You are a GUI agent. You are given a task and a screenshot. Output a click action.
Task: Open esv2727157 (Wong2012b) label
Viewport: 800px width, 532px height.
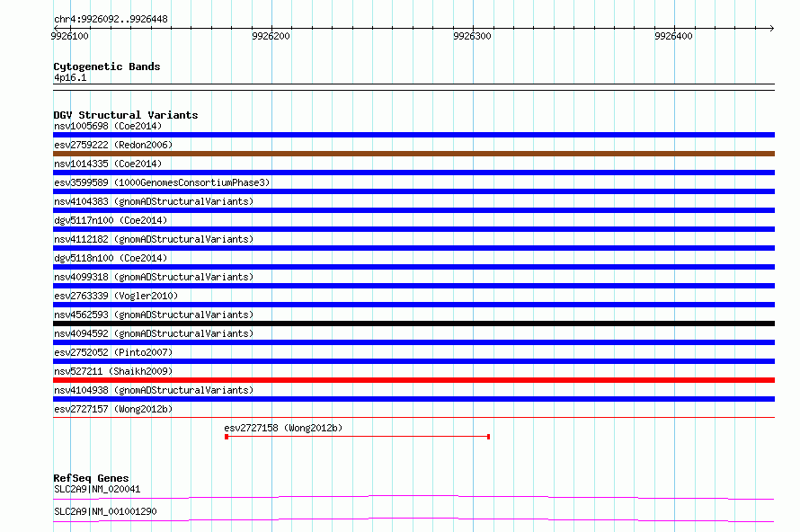113,409
